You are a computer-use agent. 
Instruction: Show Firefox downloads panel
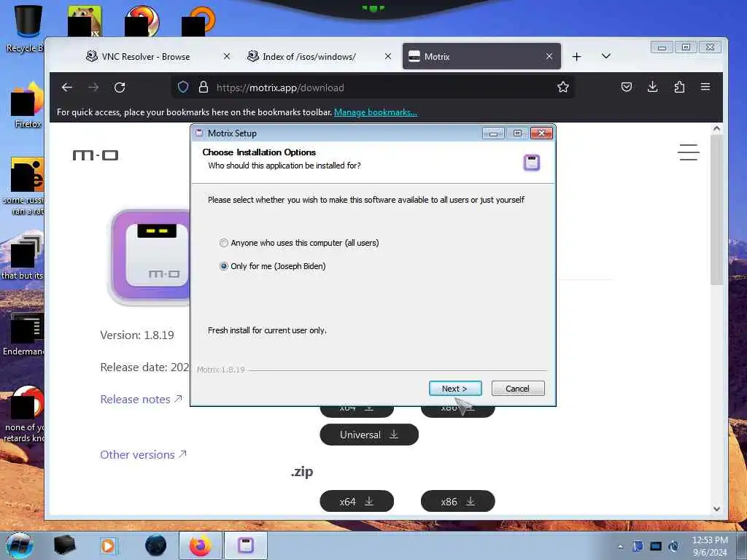(653, 87)
